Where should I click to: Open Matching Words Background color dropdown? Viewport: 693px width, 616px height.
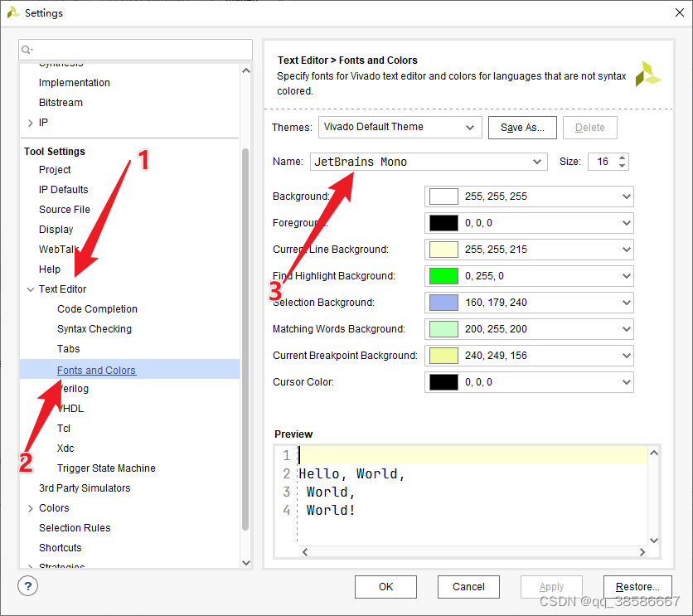click(x=626, y=329)
